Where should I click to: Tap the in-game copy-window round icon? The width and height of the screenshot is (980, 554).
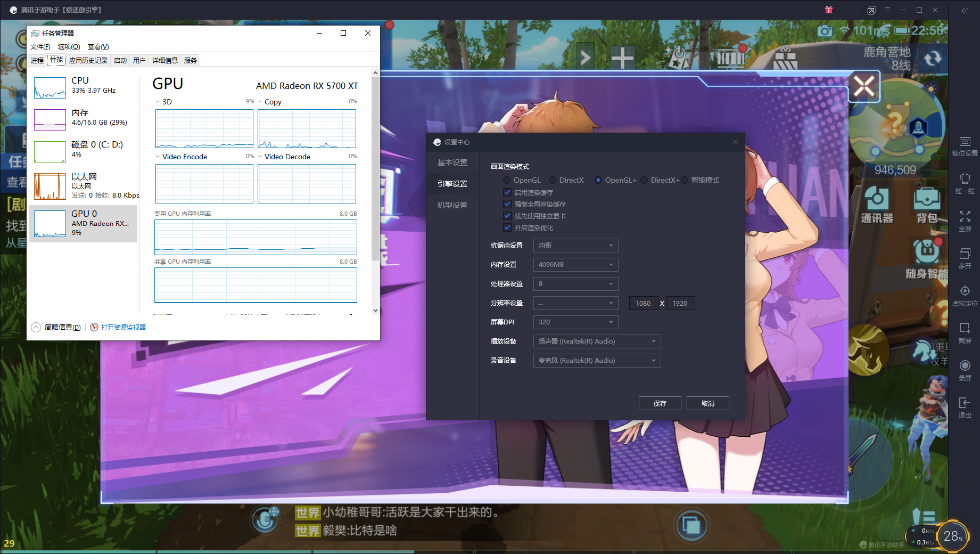pyautogui.click(x=691, y=525)
